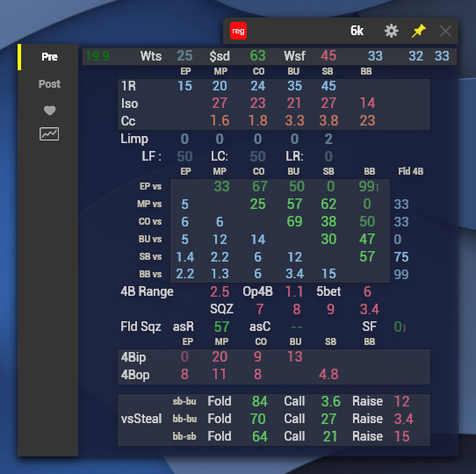Click the 4Bip row label
Image resolution: width=476 pixels, height=474 pixels.
coord(133,357)
